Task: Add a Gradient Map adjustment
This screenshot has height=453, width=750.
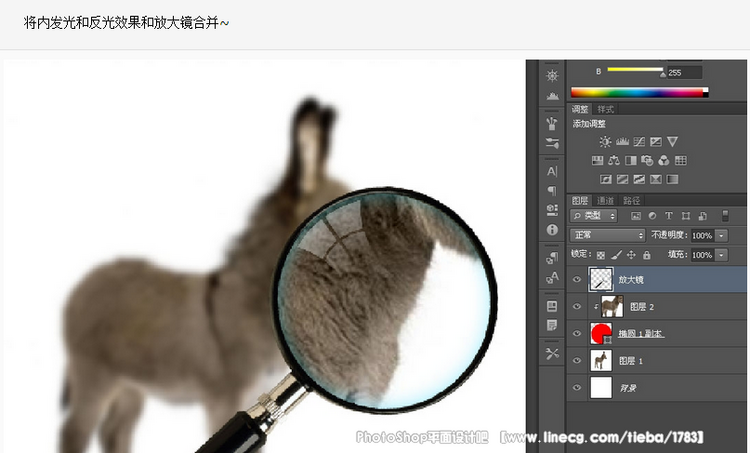Action: 673,179
